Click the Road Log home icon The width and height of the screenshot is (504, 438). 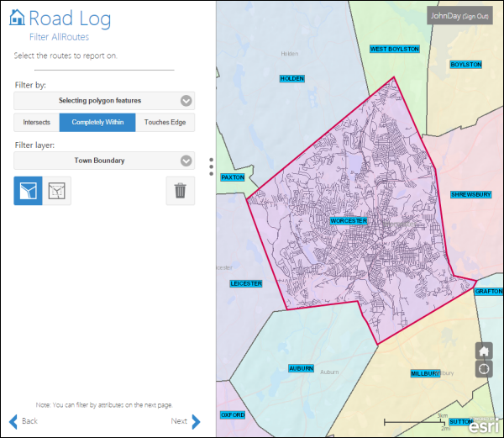click(x=17, y=18)
